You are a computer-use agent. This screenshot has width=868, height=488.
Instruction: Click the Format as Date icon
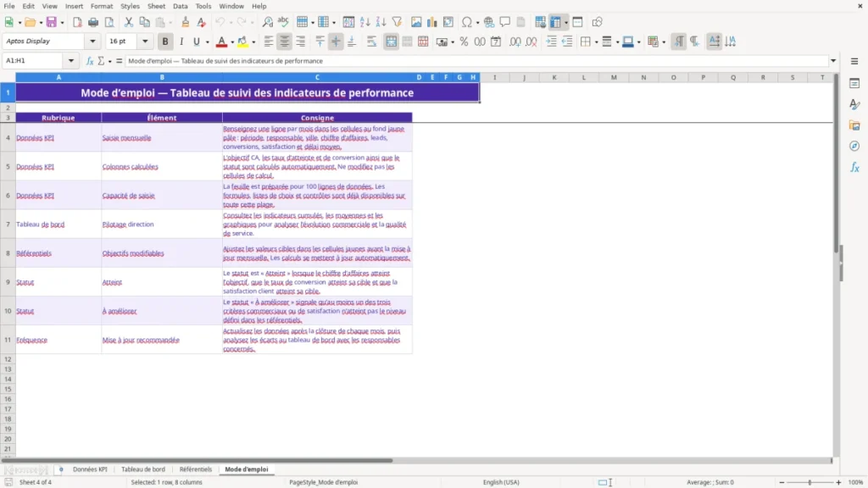tap(496, 42)
